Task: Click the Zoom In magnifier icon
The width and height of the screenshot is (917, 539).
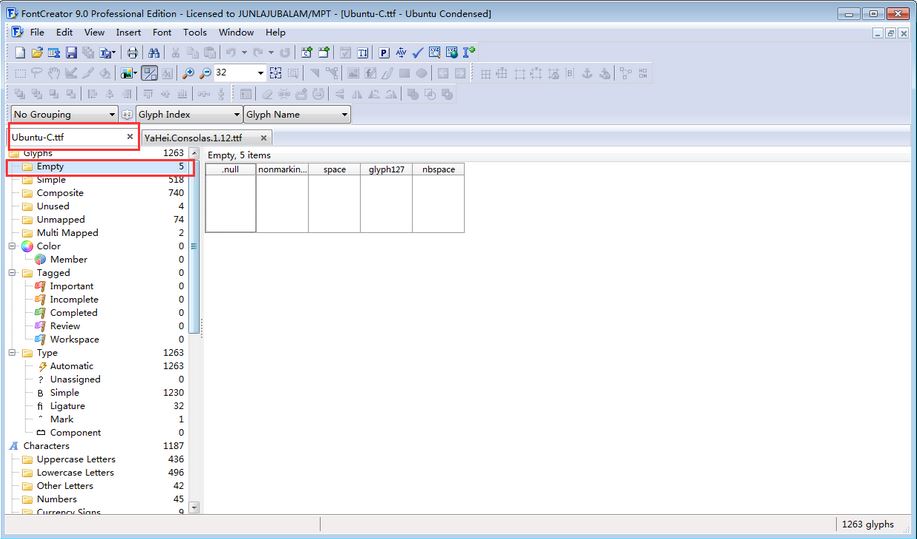Action: click(x=188, y=73)
